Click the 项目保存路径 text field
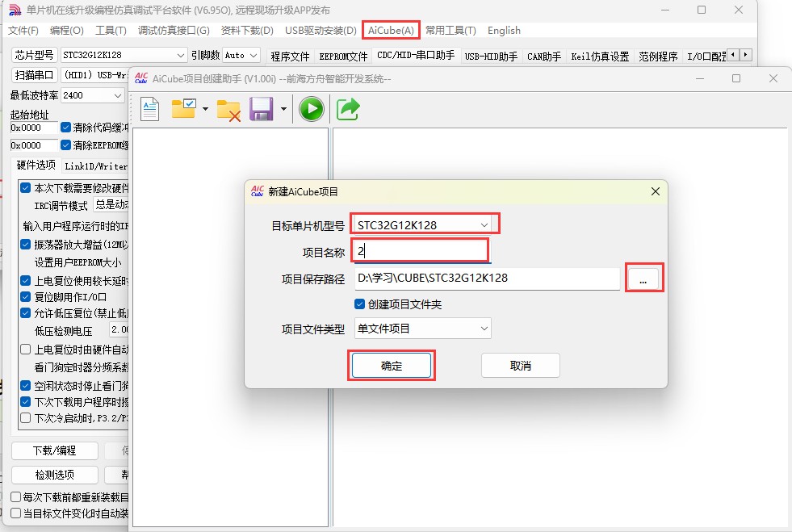The width and height of the screenshot is (792, 532). (487, 278)
